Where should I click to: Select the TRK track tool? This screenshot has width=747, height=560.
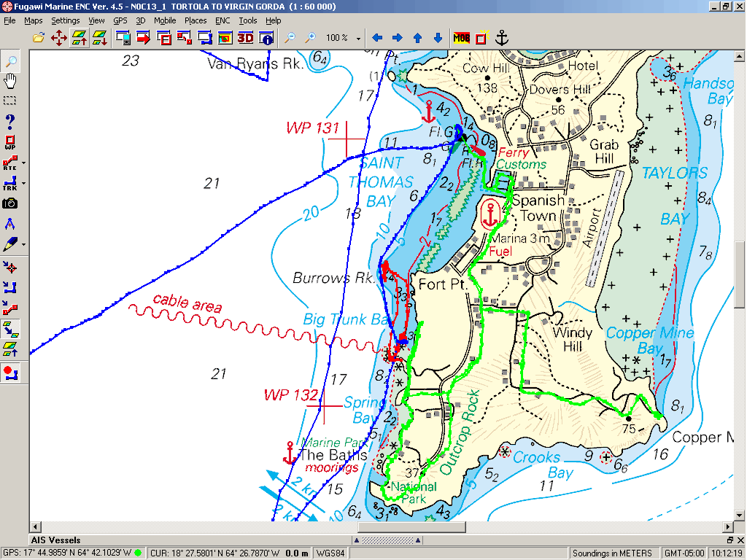pyautogui.click(x=10, y=183)
